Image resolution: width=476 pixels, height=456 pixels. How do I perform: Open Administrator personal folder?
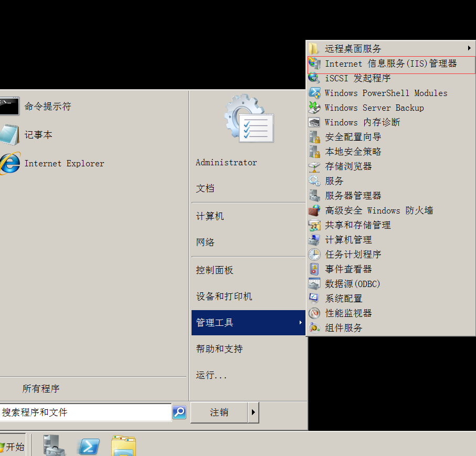pos(226,163)
